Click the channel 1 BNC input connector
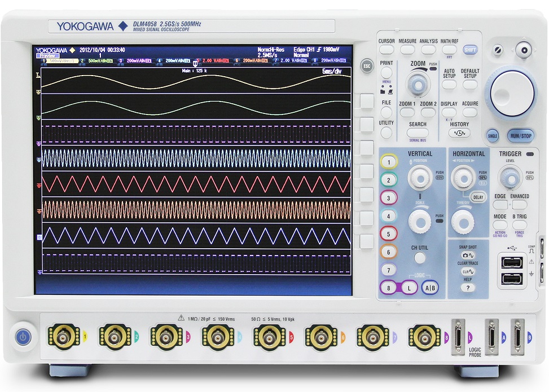549x392 pixels. 63,337
